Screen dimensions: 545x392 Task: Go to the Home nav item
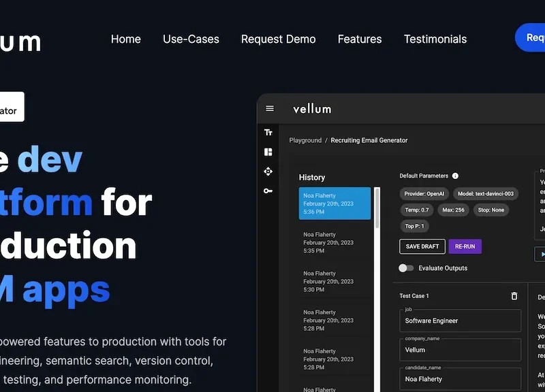click(126, 39)
